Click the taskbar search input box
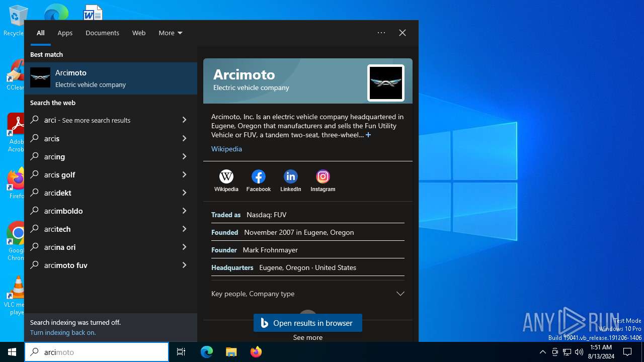Screen dimensions: 644x362 click(97, 352)
